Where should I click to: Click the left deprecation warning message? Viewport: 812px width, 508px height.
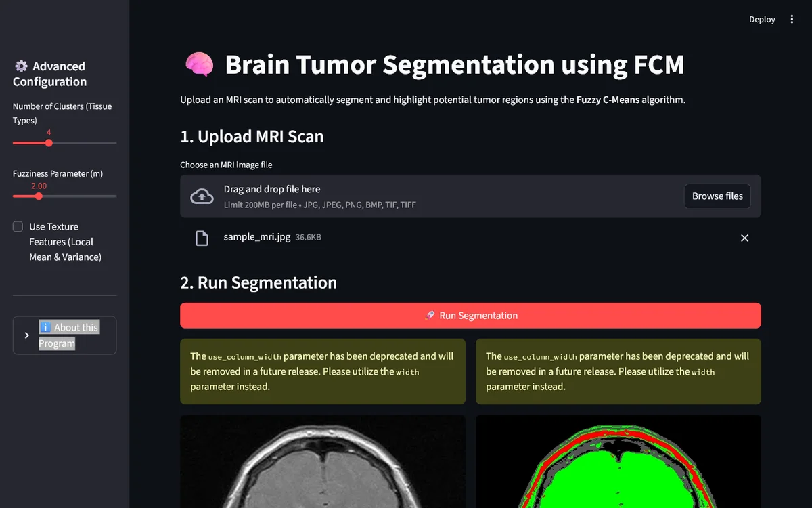tap(323, 371)
